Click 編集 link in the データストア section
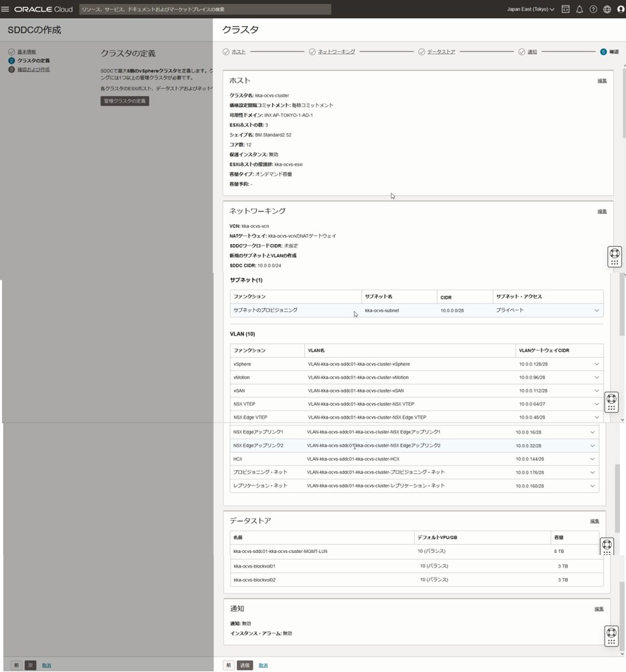626x672 pixels. (595, 521)
